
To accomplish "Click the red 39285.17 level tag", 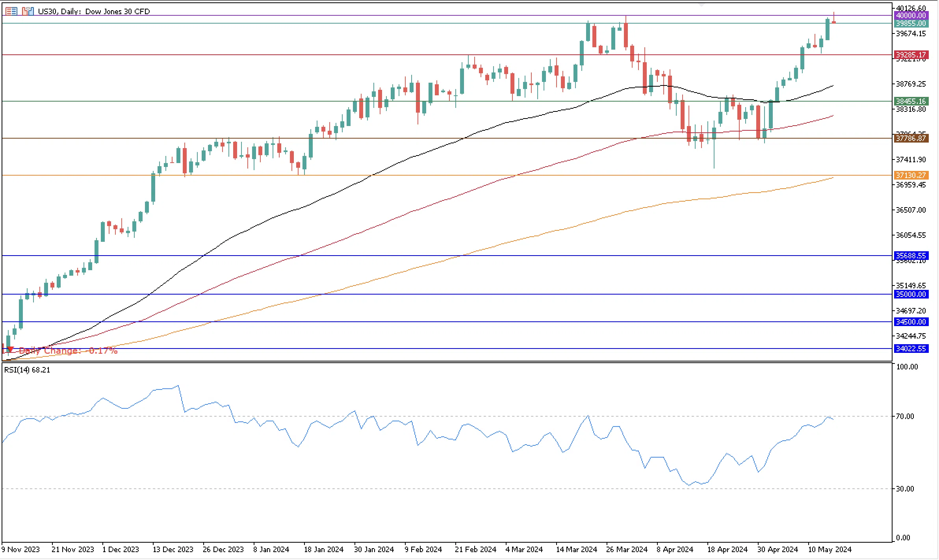I will click(x=911, y=55).
